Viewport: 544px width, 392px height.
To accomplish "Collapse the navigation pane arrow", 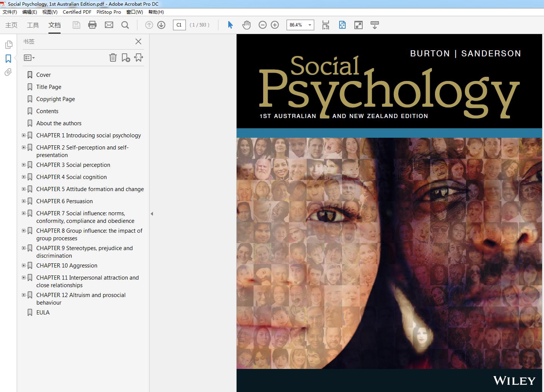I will 152,214.
